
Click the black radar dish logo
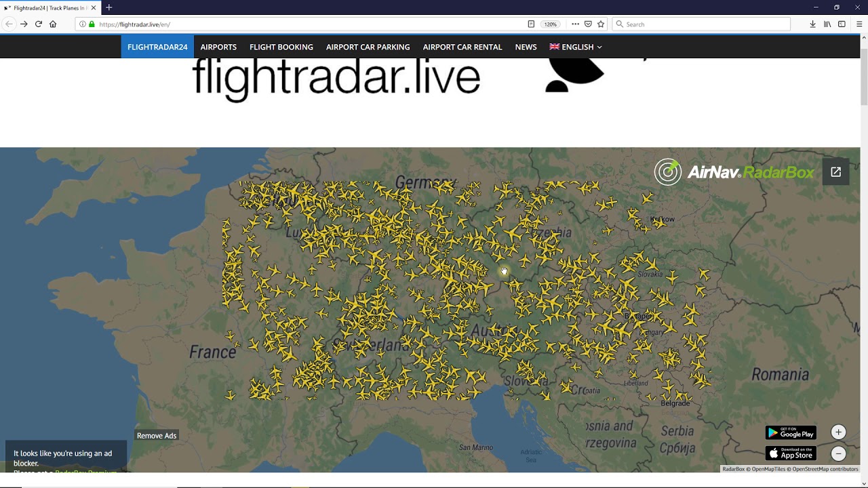point(574,75)
